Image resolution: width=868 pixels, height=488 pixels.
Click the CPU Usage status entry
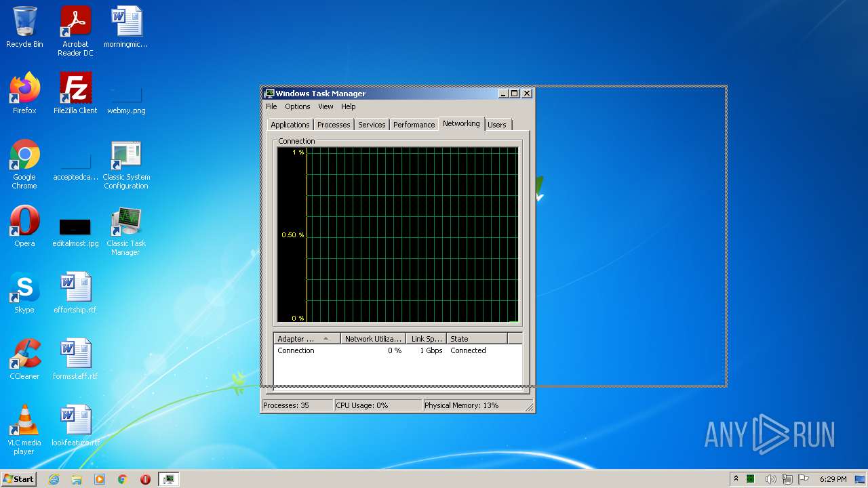[x=378, y=405]
